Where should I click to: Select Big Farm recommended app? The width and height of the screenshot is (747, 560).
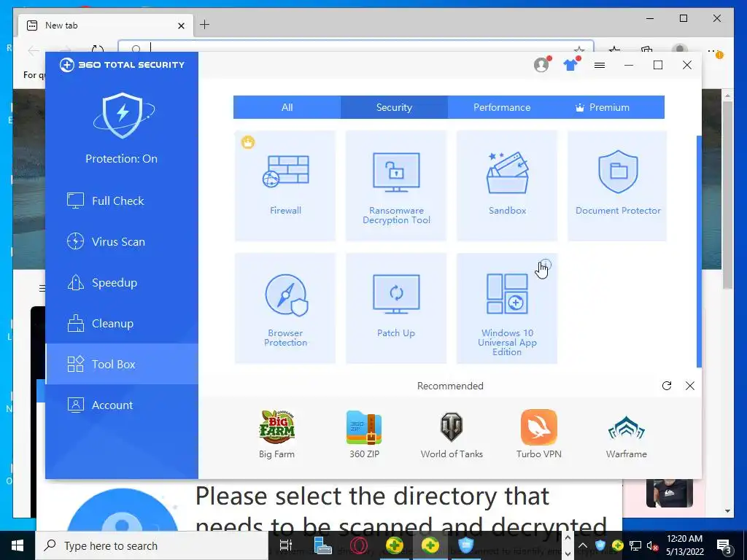tap(276, 434)
